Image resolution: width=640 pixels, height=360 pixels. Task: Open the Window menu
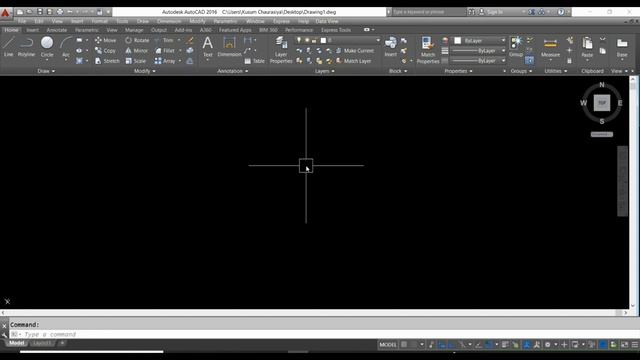point(255,21)
